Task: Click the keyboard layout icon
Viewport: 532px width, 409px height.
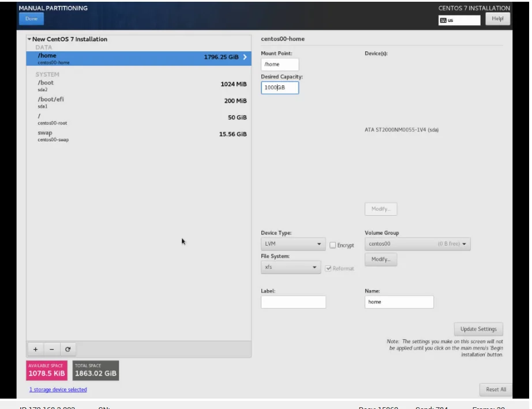Action: click(443, 20)
